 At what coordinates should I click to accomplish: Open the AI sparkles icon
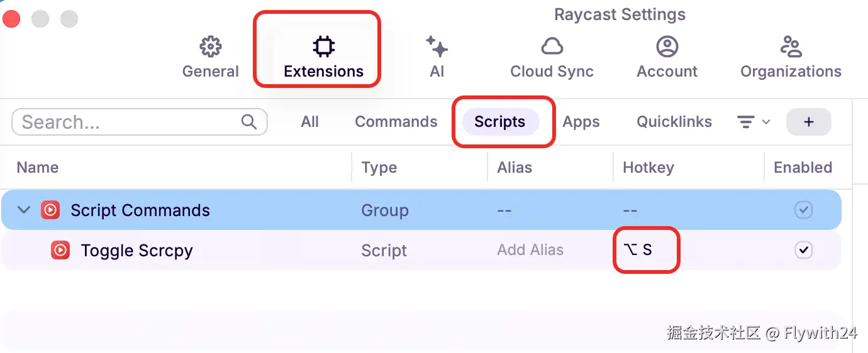click(437, 46)
